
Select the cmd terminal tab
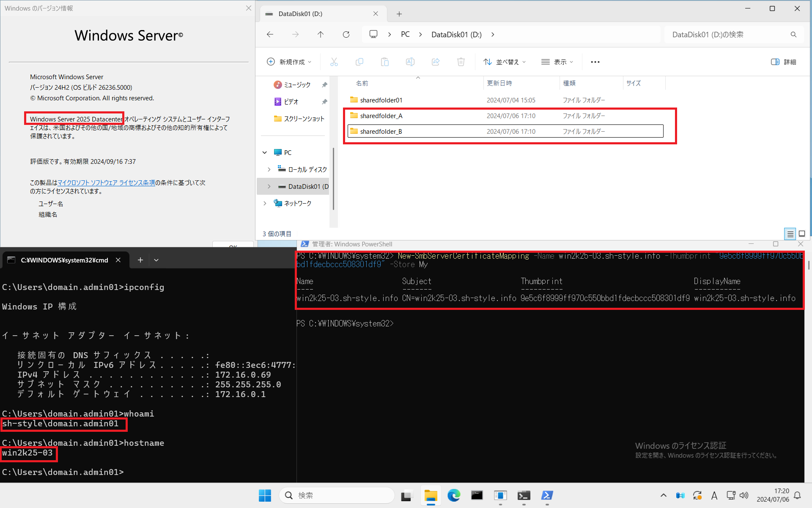click(63, 260)
